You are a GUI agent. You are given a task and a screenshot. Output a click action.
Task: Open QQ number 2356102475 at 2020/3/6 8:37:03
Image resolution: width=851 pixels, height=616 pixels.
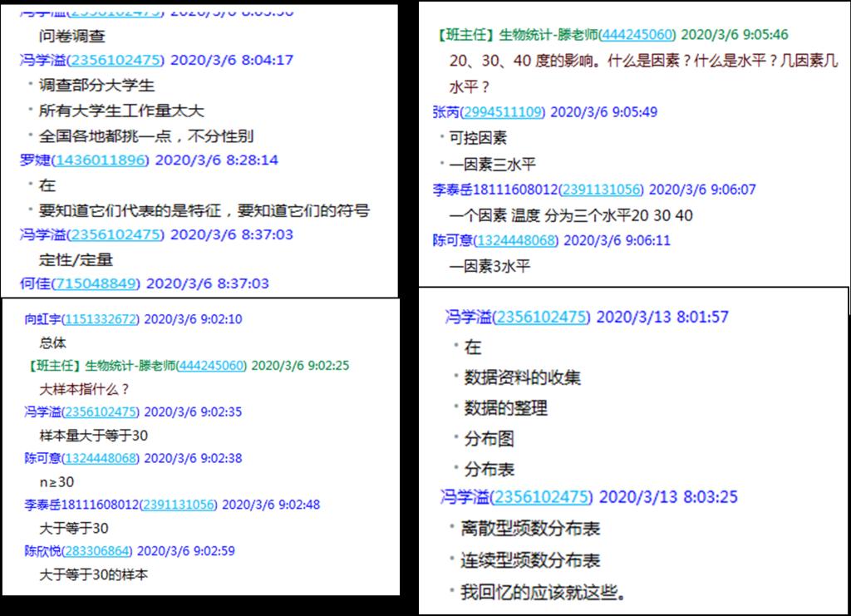point(116,235)
